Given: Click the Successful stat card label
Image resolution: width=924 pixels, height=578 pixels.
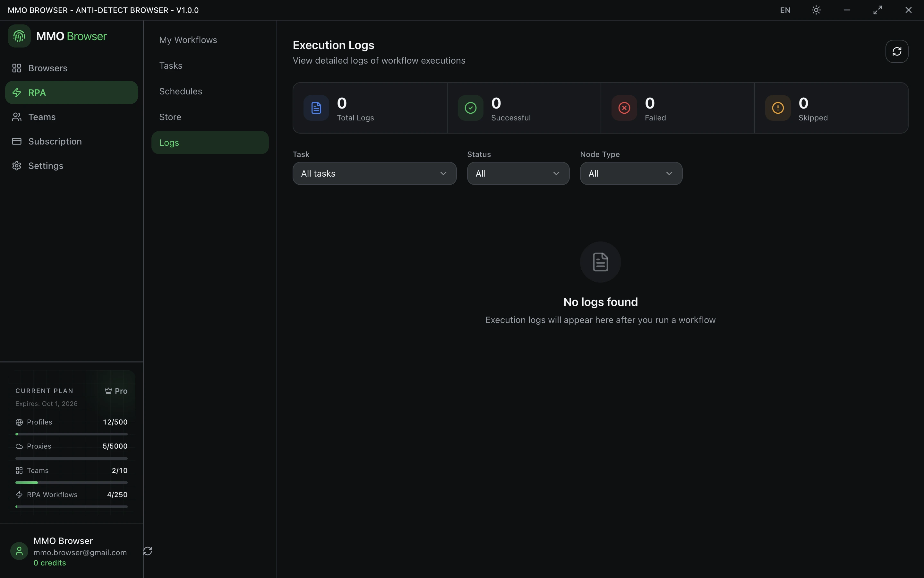Looking at the screenshot, I should [x=511, y=118].
